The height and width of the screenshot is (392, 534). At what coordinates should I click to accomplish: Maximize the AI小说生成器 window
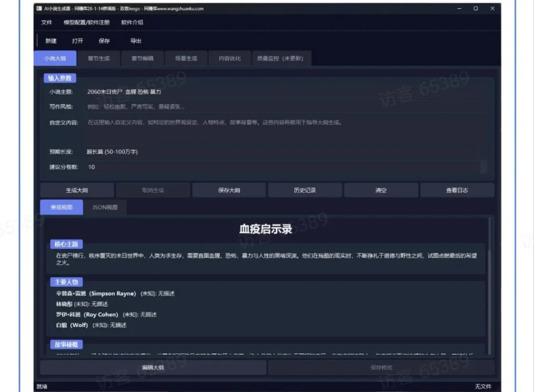click(x=476, y=8)
